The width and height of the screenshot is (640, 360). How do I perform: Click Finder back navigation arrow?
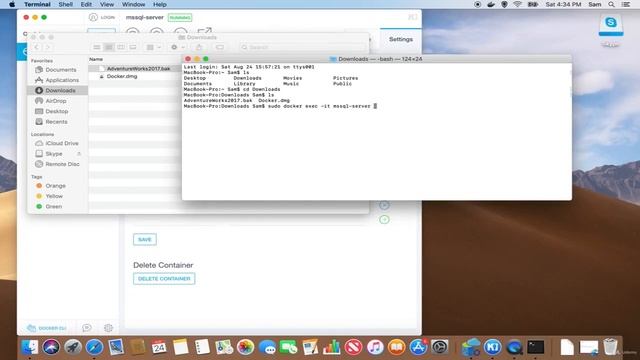click(x=37, y=47)
